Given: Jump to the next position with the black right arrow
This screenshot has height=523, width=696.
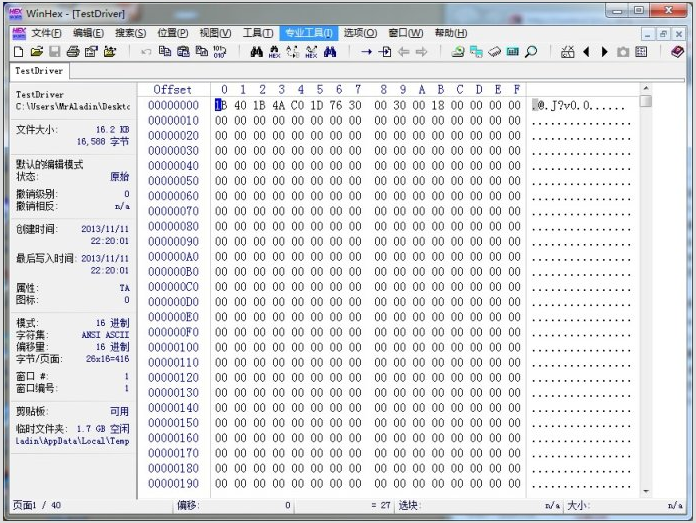Looking at the screenshot, I should point(604,52).
